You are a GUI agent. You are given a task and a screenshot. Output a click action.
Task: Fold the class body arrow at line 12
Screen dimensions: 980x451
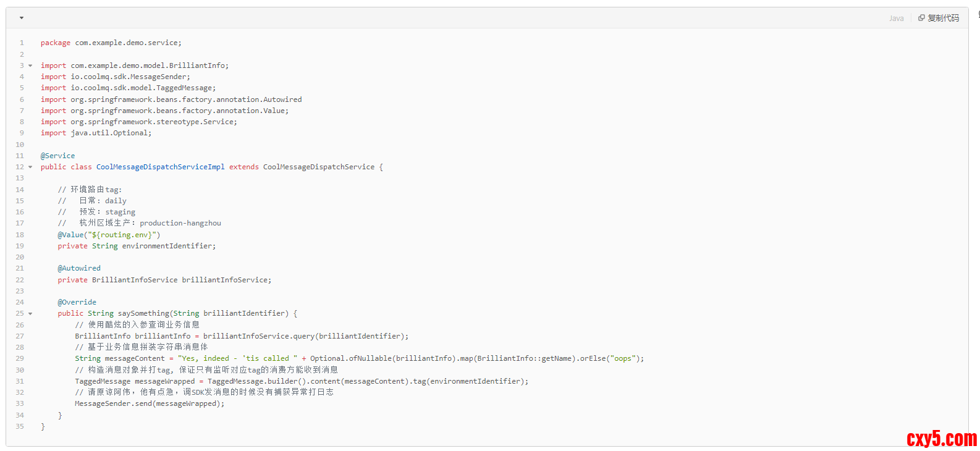click(30, 167)
